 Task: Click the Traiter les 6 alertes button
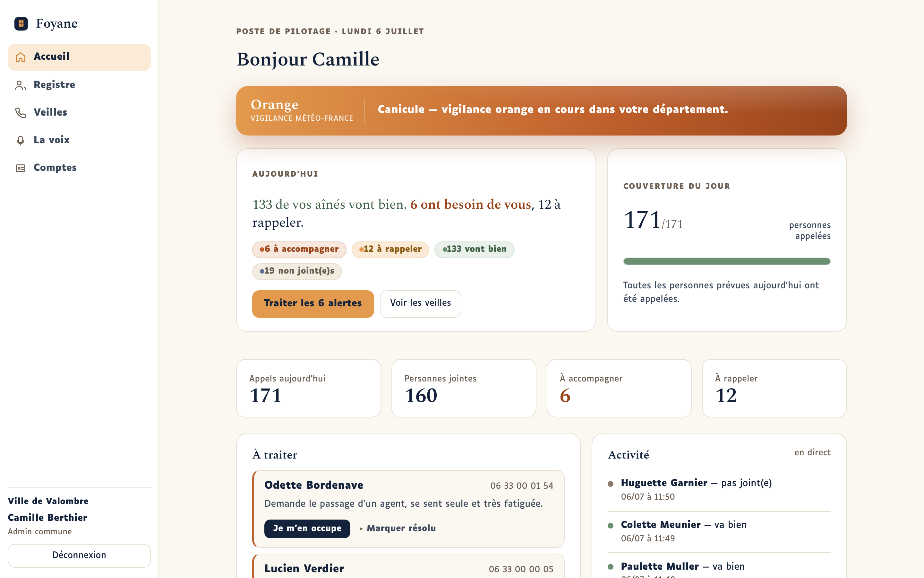[313, 303]
